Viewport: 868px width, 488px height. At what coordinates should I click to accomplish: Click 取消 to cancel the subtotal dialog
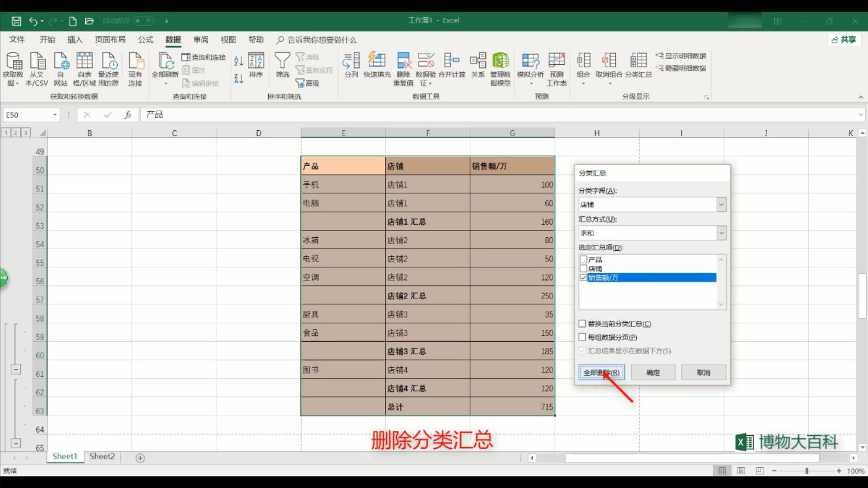tap(703, 372)
